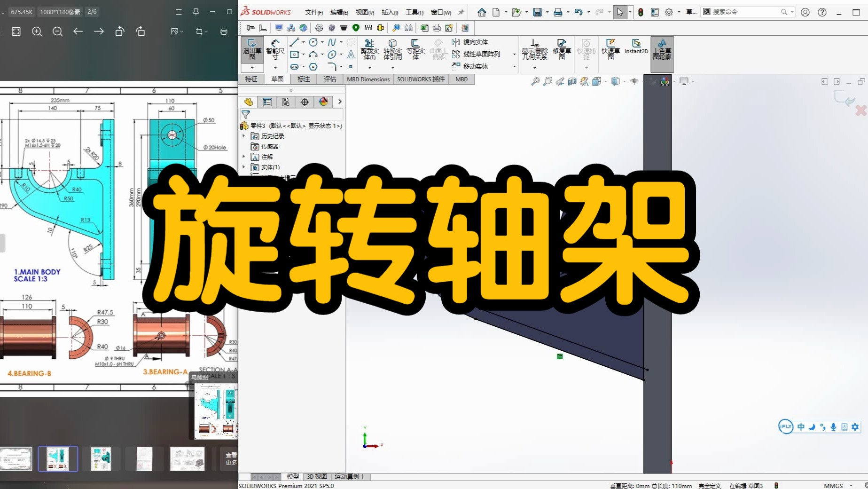868x489 pixels.
Task: Select the Spline sketch tool
Action: tap(332, 42)
